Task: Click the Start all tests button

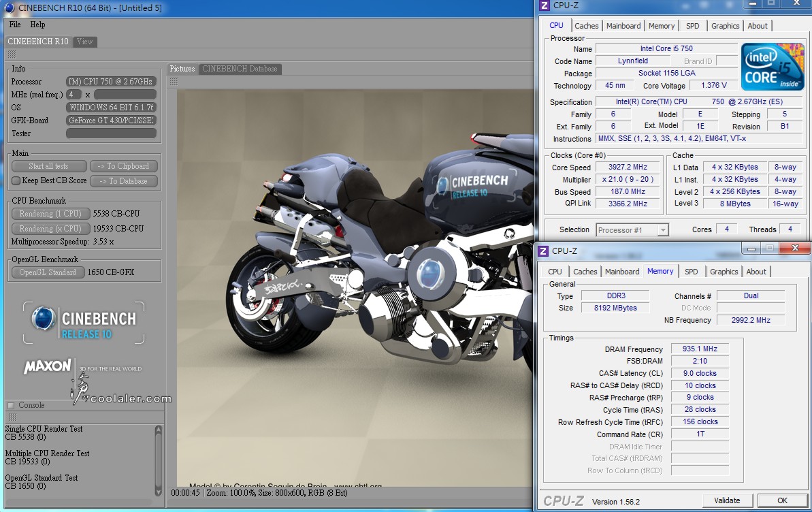Action: (49, 166)
